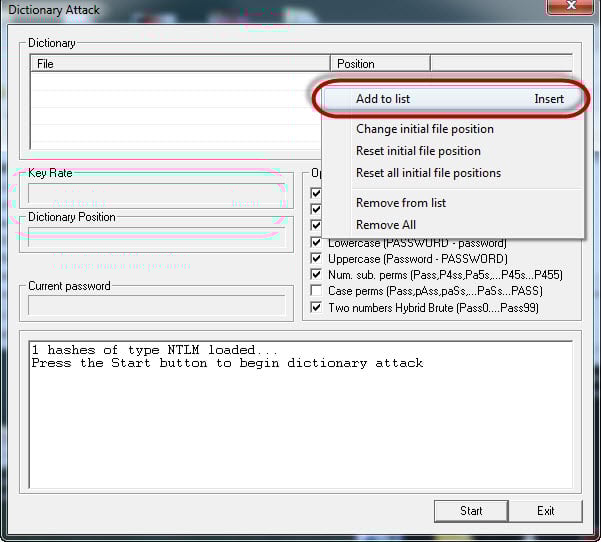Viewport: 601px width, 542px height.
Task: Click the Position column header
Action: [x=380, y=64]
